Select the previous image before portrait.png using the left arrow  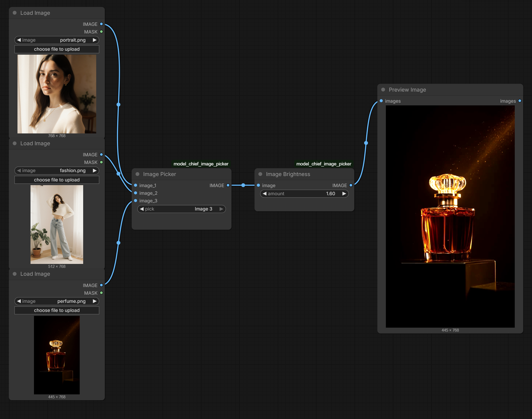(19, 40)
